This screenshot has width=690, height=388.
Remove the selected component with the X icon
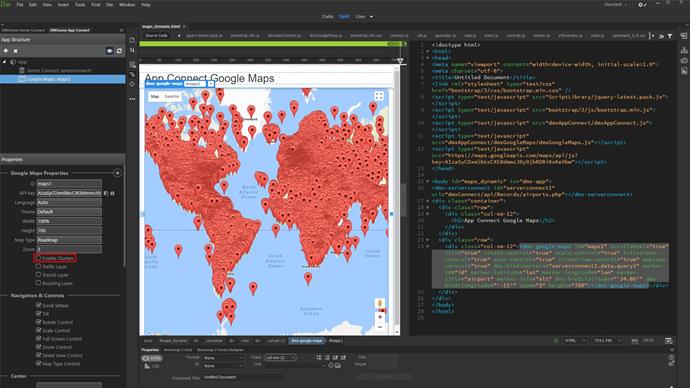[15, 51]
